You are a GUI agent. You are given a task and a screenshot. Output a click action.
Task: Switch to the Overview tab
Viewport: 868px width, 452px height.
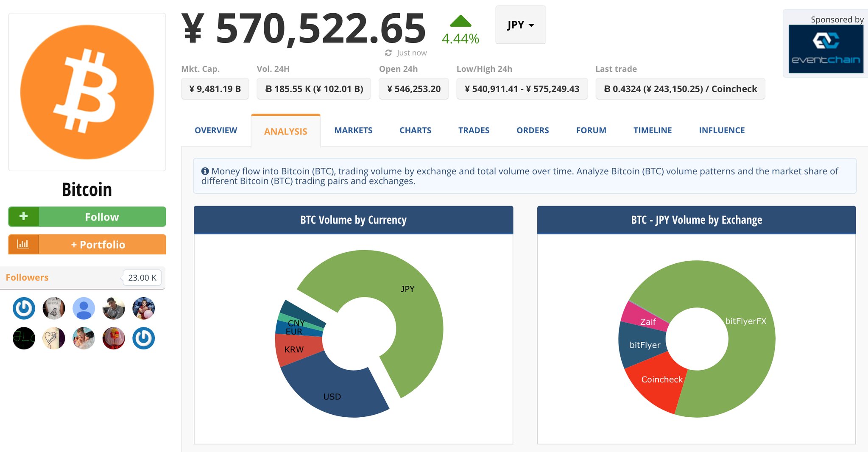click(x=216, y=130)
